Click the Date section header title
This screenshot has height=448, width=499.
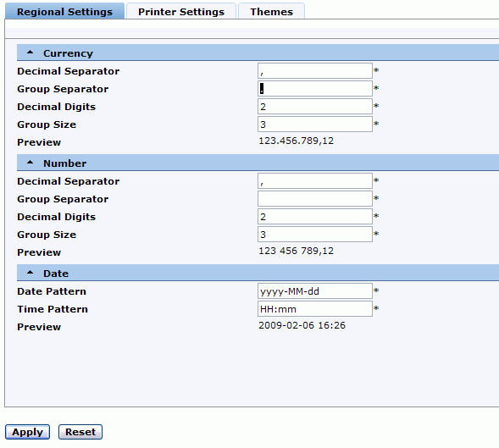pyautogui.click(x=56, y=274)
